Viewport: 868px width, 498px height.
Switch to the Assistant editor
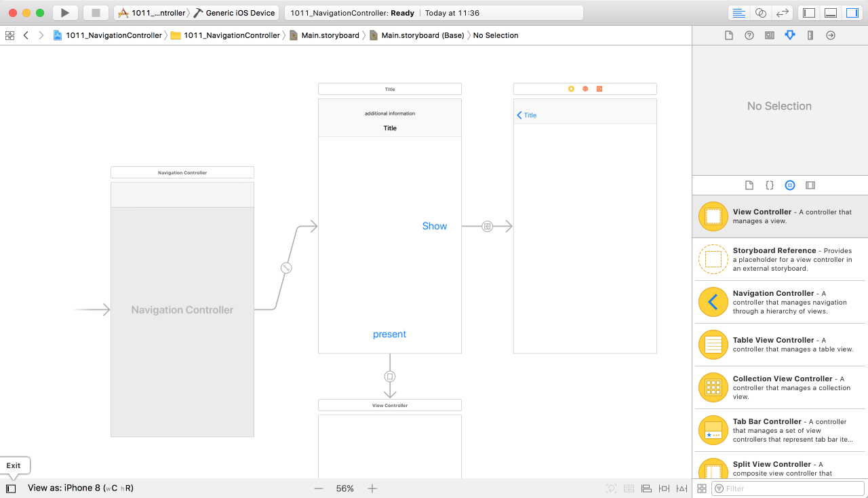pyautogui.click(x=761, y=13)
